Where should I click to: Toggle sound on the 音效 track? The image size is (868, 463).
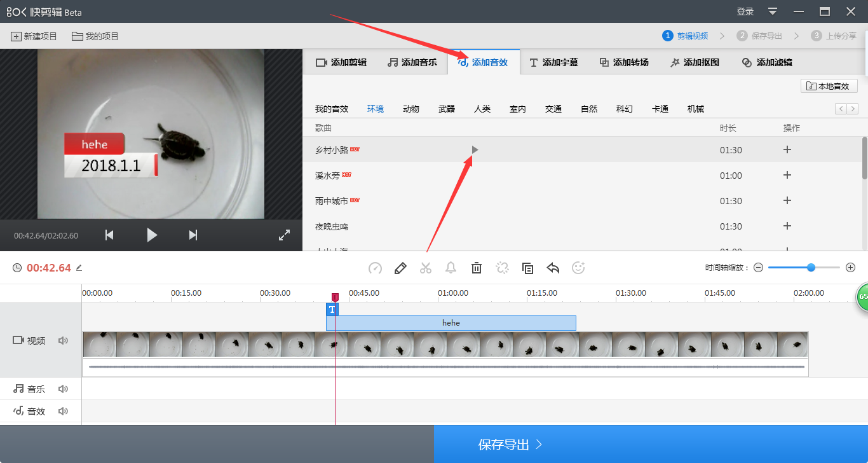pos(63,411)
